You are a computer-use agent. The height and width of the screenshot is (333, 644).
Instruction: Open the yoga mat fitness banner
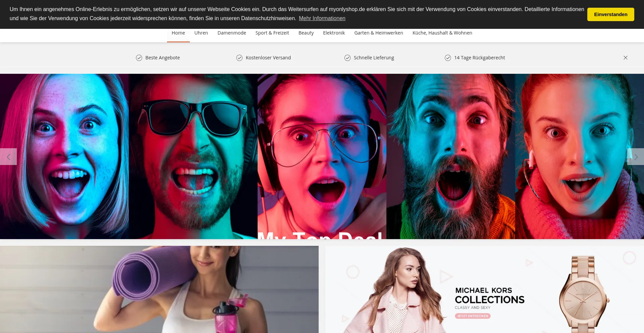pyautogui.click(x=159, y=289)
